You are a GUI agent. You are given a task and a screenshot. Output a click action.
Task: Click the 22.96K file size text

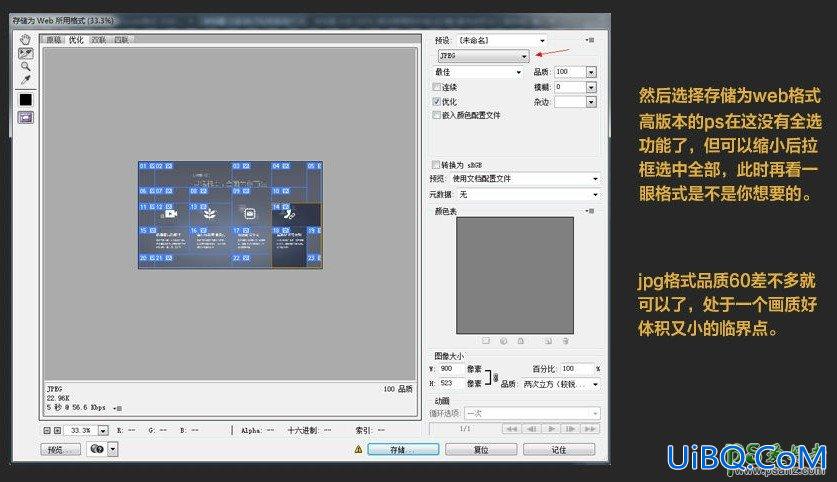click(58, 398)
